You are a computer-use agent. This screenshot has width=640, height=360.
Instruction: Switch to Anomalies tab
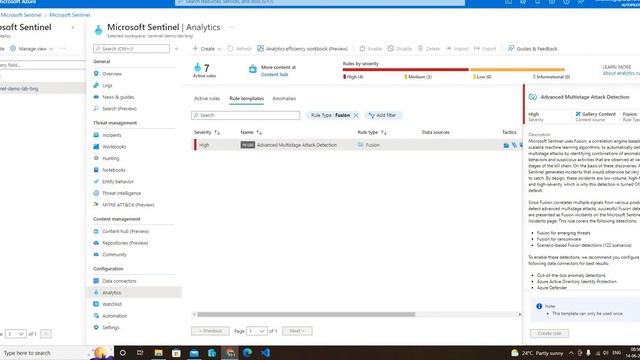click(284, 98)
